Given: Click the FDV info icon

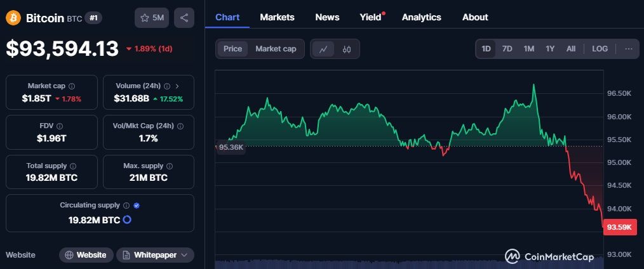Looking at the screenshot, I should click(x=60, y=126).
